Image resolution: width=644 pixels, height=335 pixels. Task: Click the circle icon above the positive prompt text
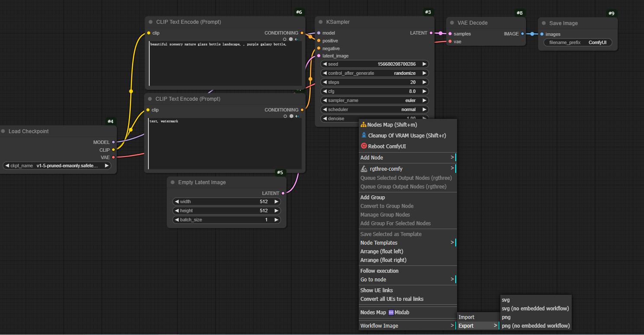(285, 39)
